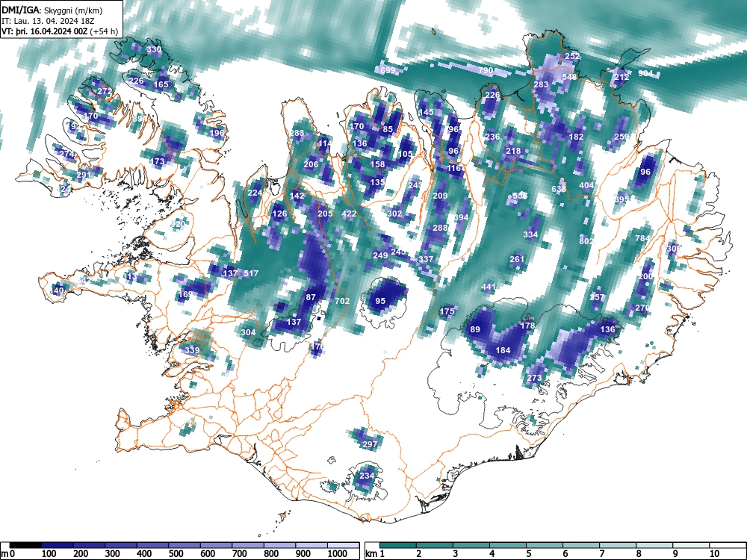Image resolution: width=747 pixels, height=560 pixels.
Task: Click the 304 visibility value on the map
Action: (x=248, y=332)
